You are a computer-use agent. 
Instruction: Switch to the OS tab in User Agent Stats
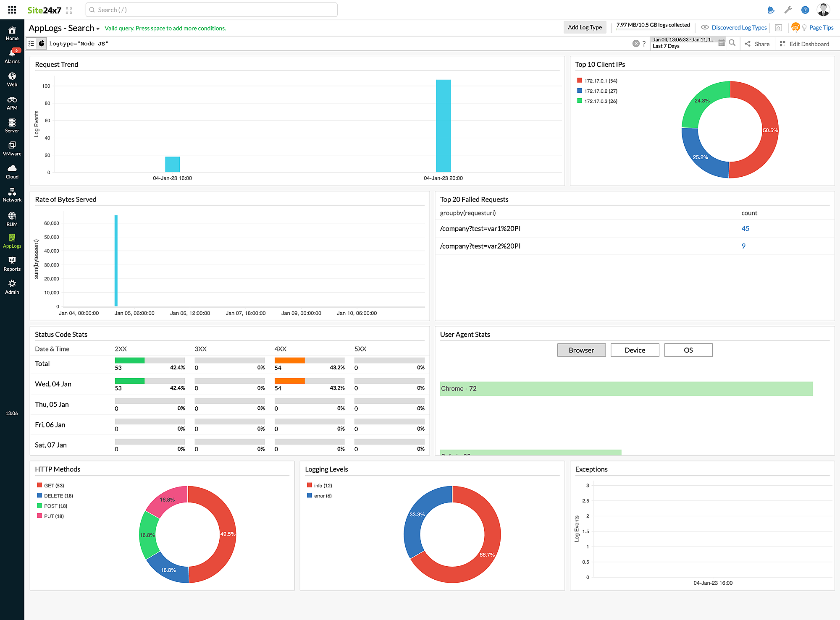point(688,350)
